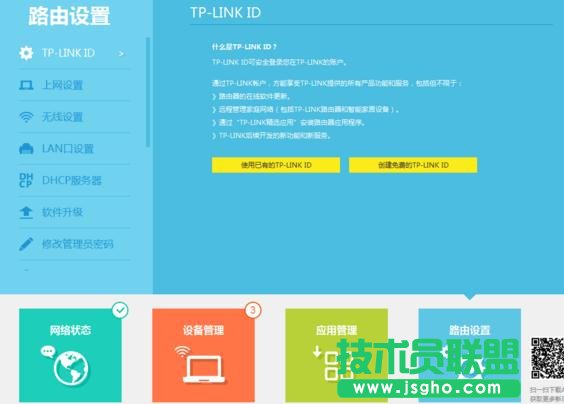This screenshot has width=564, height=404.
Task: Click the sidebar vertical scrollbar
Action: tap(147, 92)
